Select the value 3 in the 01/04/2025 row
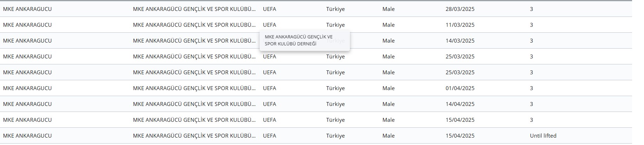Viewport: 644px width, 145px height. pyautogui.click(x=531, y=88)
